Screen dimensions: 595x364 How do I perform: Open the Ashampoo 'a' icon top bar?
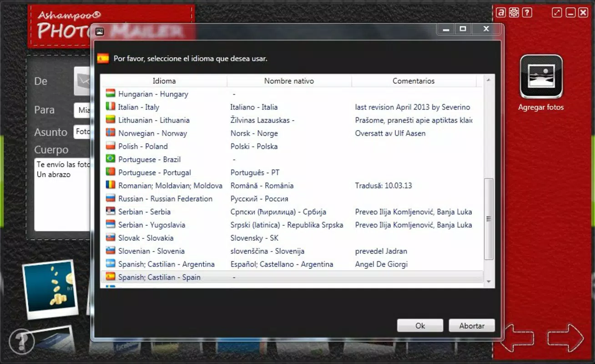point(500,13)
